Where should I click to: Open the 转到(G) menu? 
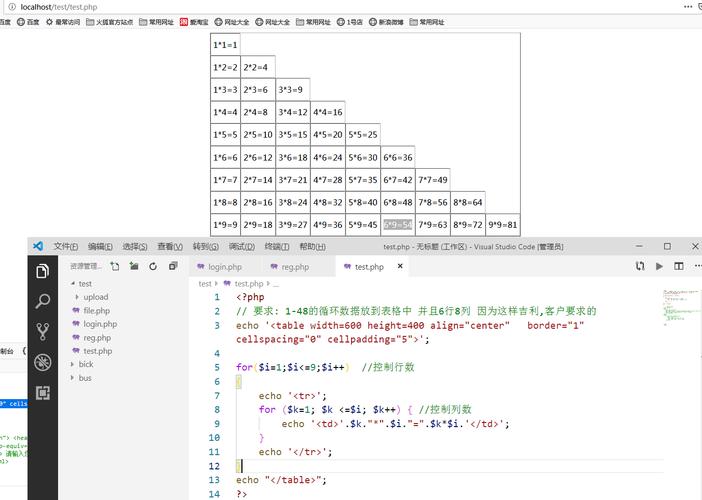coord(205,246)
